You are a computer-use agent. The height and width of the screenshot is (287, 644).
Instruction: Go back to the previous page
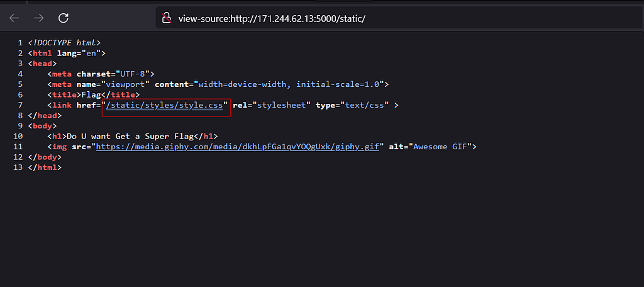click(x=14, y=18)
